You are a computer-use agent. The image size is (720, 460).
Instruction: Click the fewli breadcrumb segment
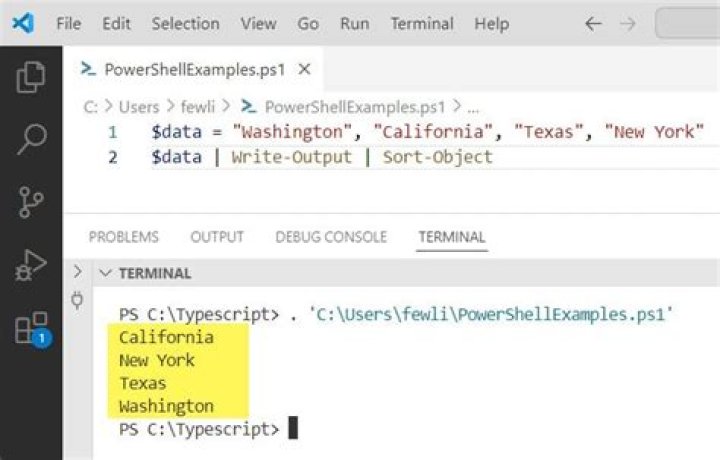(x=197, y=107)
